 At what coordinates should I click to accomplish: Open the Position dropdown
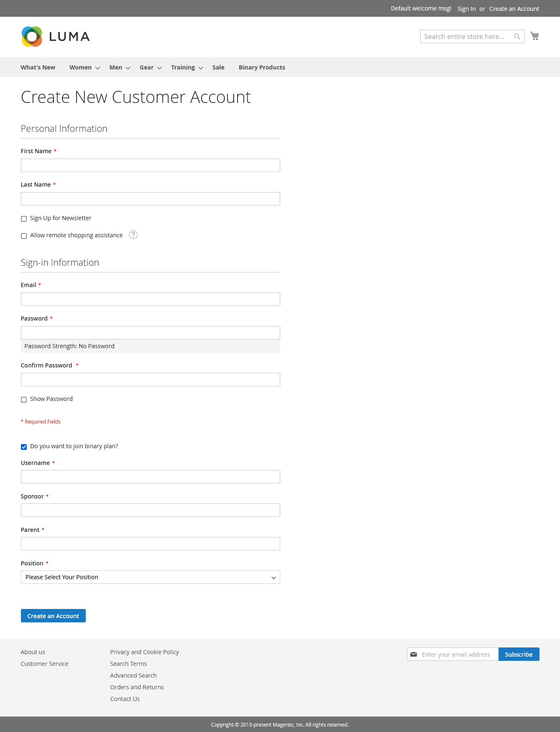point(150,577)
